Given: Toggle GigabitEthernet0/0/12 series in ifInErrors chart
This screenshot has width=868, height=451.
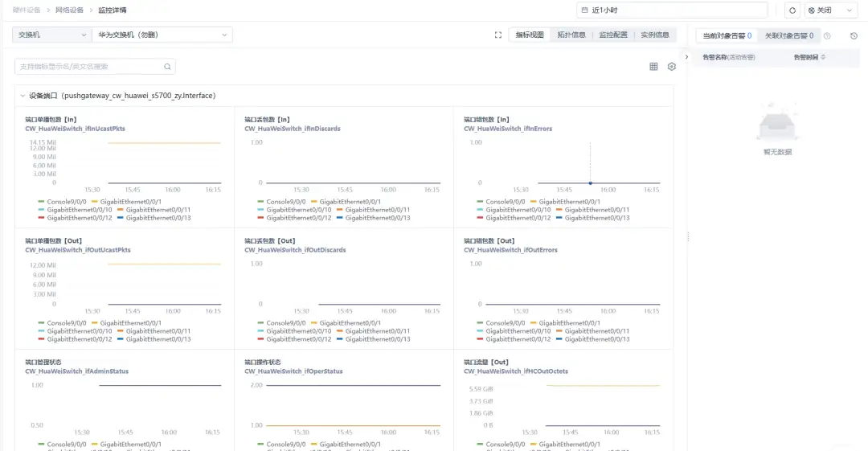Looking at the screenshot, I should click(514, 219).
